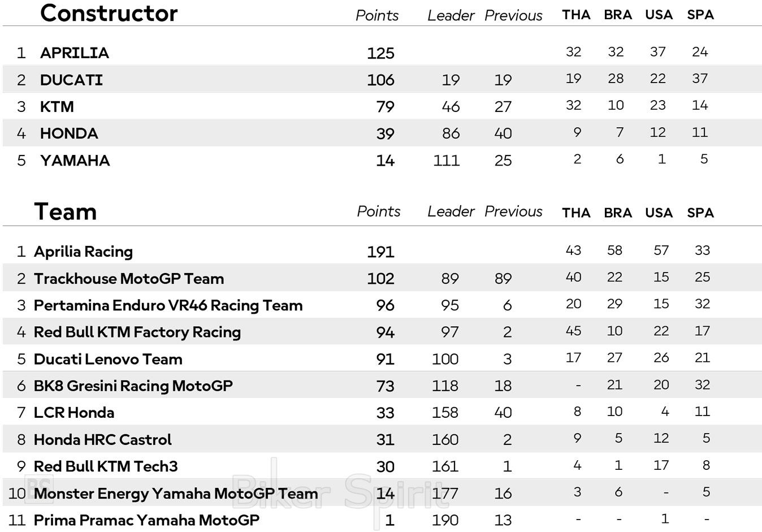Viewport: 762px width, 532px height.
Task: Choose Red Bull KTM Factory Racing
Action: point(137,332)
